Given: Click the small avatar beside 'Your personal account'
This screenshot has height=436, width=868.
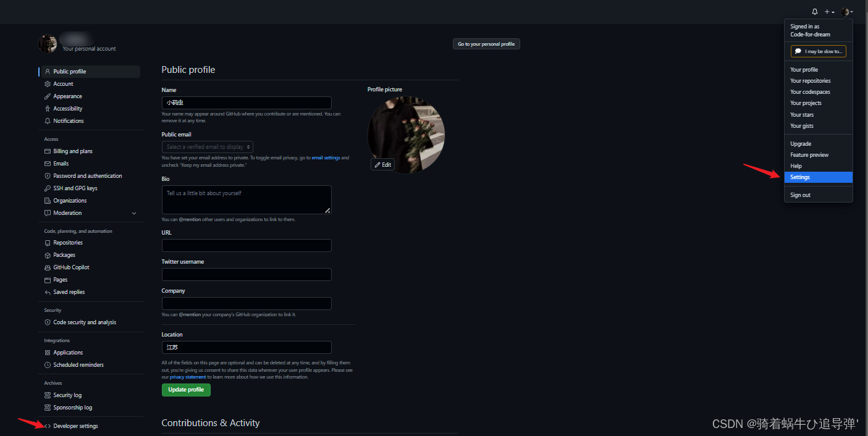Looking at the screenshot, I should tap(48, 44).
